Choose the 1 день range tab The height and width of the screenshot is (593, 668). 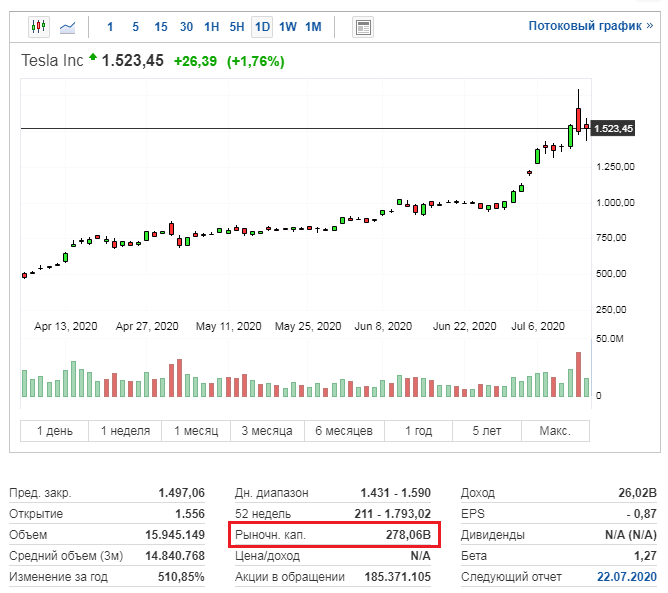[x=55, y=431]
